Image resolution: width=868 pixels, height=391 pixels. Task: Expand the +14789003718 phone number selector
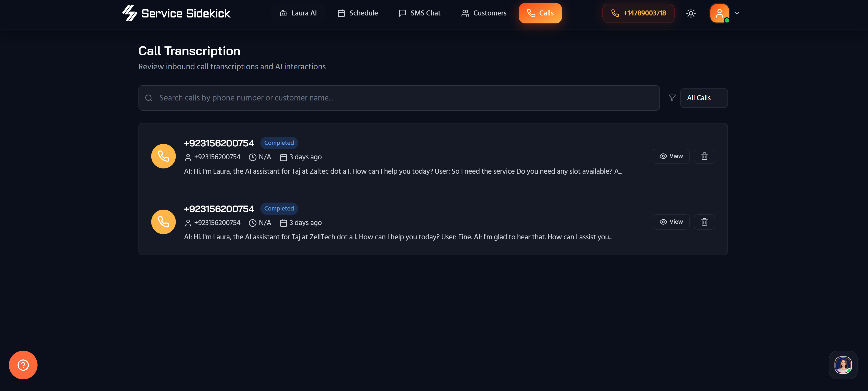coord(638,13)
